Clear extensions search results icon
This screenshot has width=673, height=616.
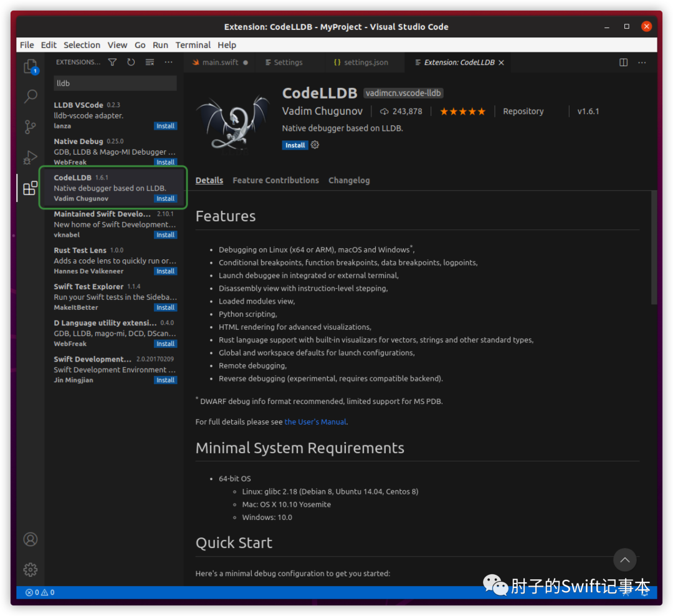[150, 62]
